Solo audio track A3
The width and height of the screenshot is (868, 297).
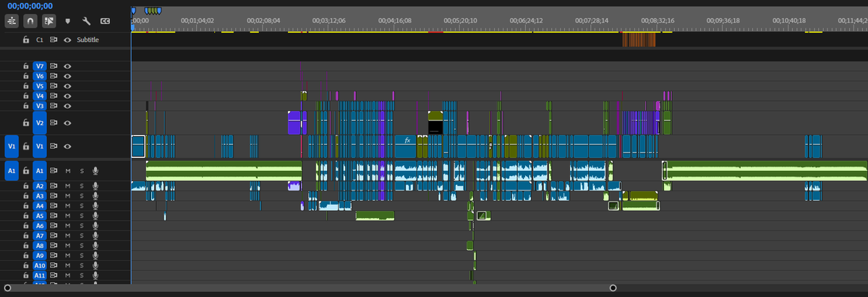[x=82, y=196]
